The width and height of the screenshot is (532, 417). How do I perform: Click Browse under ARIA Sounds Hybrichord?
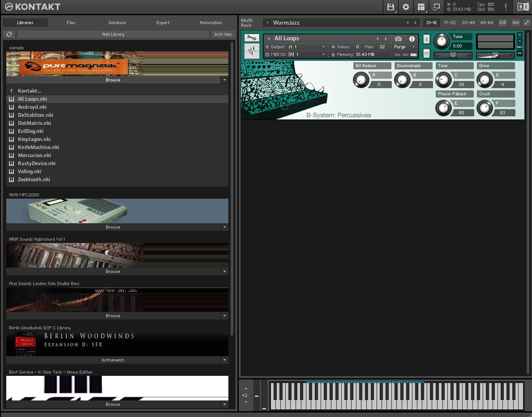[113, 272]
